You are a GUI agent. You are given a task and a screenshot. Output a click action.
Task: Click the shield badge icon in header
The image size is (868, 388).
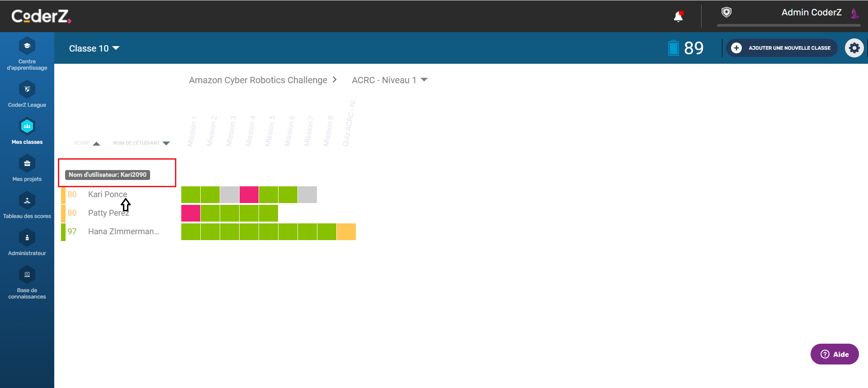[726, 13]
